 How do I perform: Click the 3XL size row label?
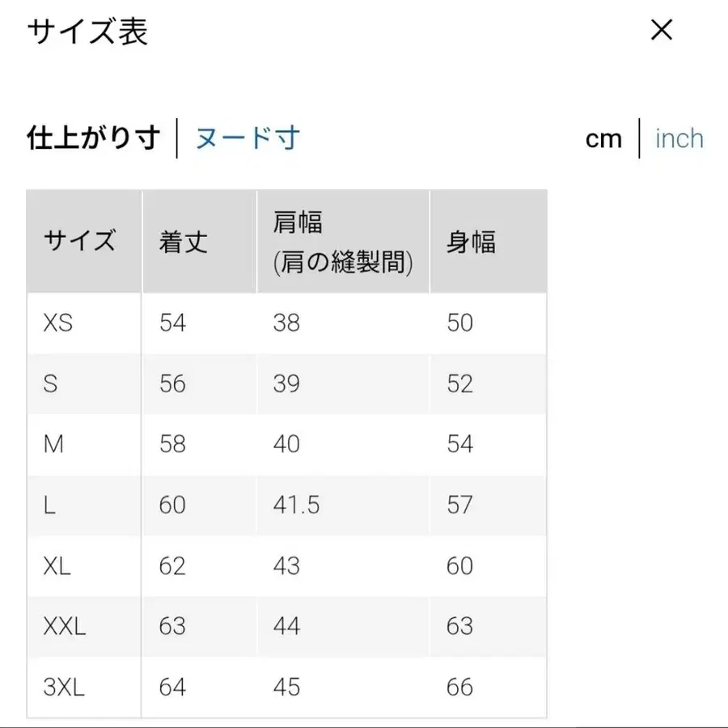64,687
